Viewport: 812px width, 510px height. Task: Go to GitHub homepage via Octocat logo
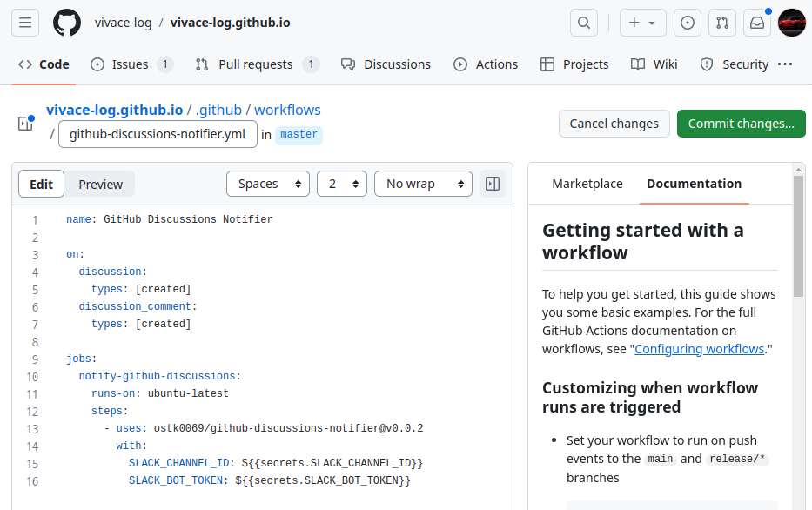[67, 23]
